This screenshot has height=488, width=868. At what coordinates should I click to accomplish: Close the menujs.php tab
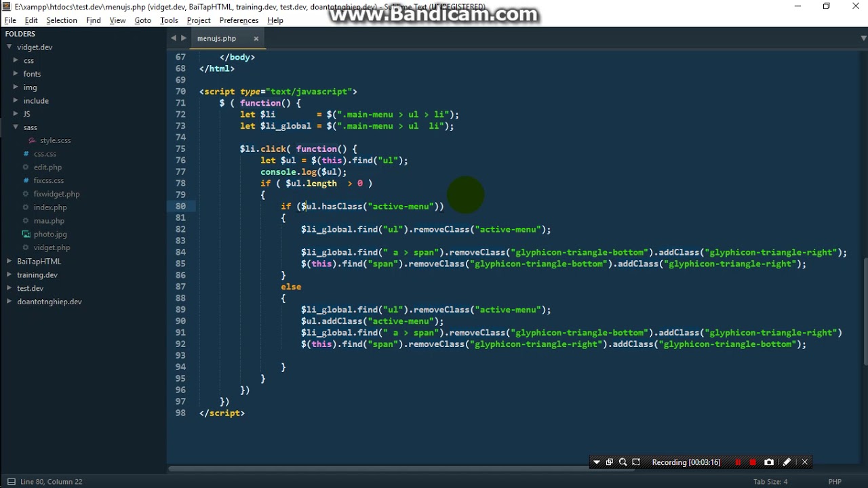click(x=256, y=39)
